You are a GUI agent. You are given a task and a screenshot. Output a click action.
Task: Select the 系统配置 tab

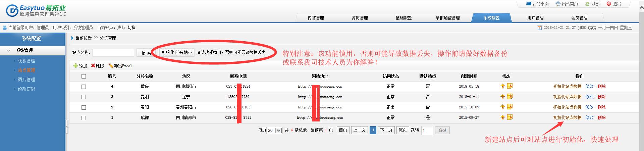491,18
